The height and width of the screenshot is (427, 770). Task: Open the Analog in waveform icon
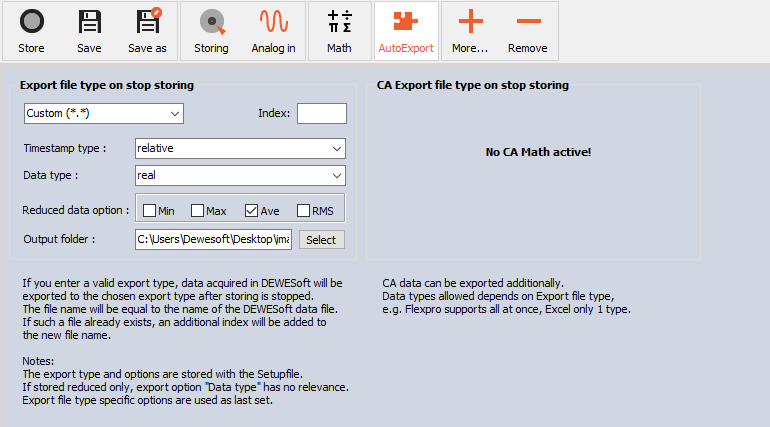pyautogui.click(x=274, y=21)
